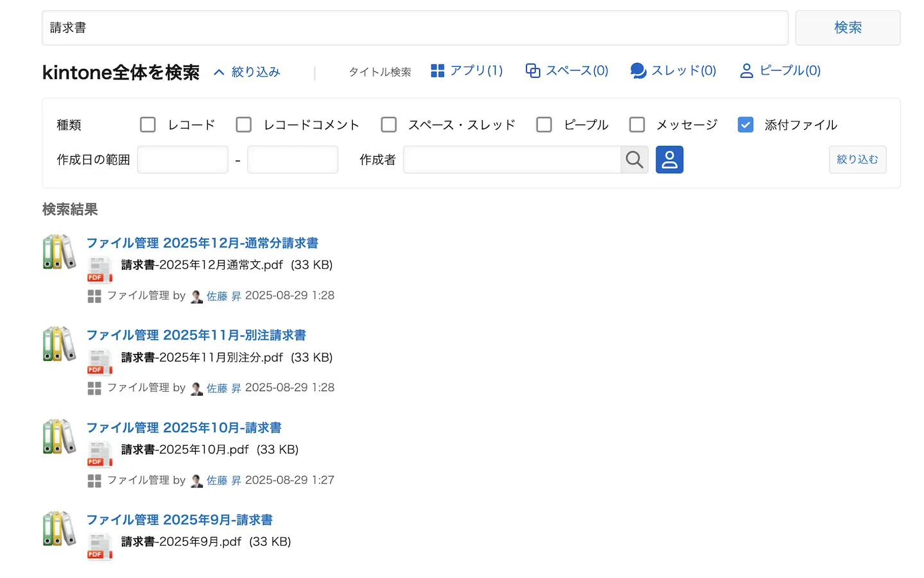Click PDF icon for 請求書-2025年9月.pdf
Image resolution: width=924 pixels, height=578 pixels.
99,547
